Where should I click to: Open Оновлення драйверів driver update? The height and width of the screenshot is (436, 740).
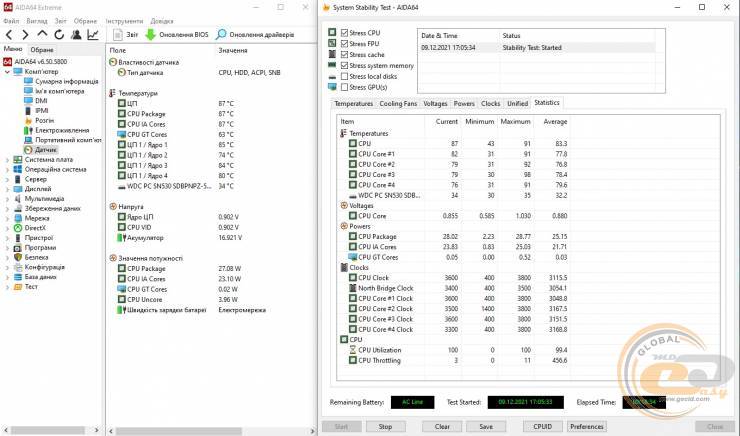click(255, 34)
